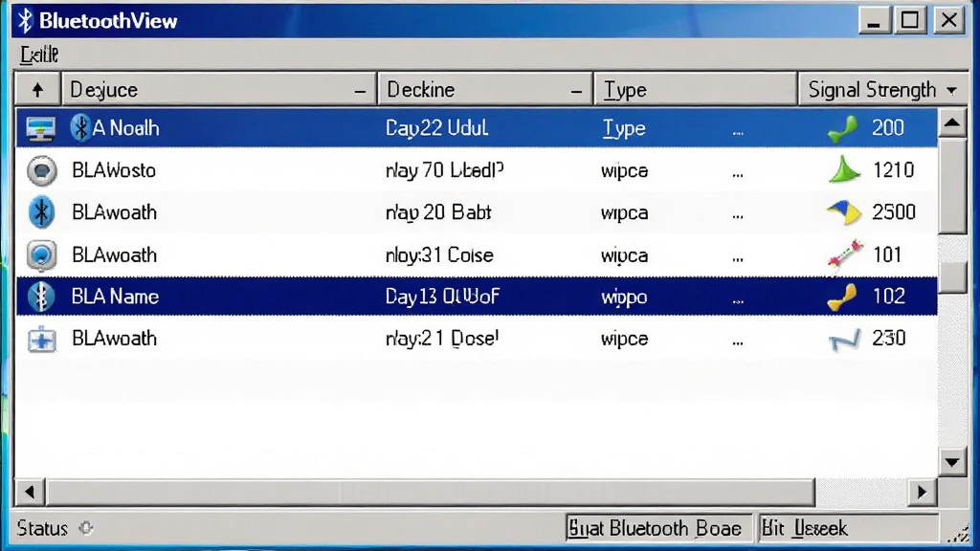Click the vertical scrollbar up arrow
980x551 pixels.
tap(952, 123)
